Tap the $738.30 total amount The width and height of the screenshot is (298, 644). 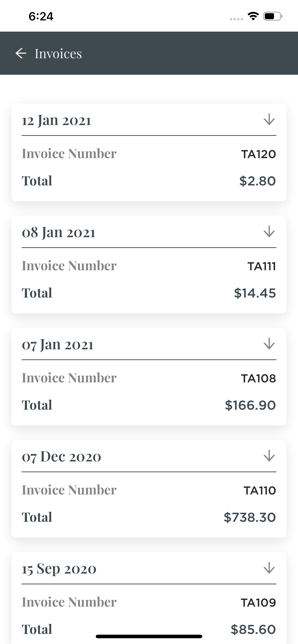tap(250, 517)
